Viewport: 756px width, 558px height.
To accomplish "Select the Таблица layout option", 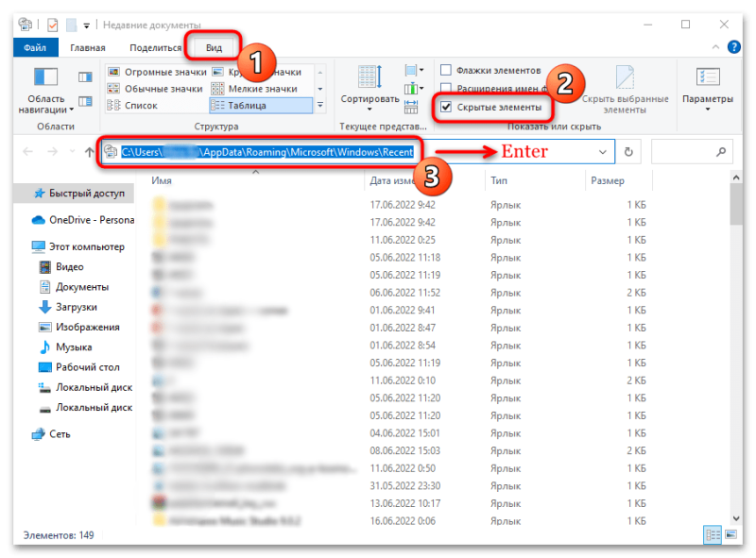I will 261,105.
